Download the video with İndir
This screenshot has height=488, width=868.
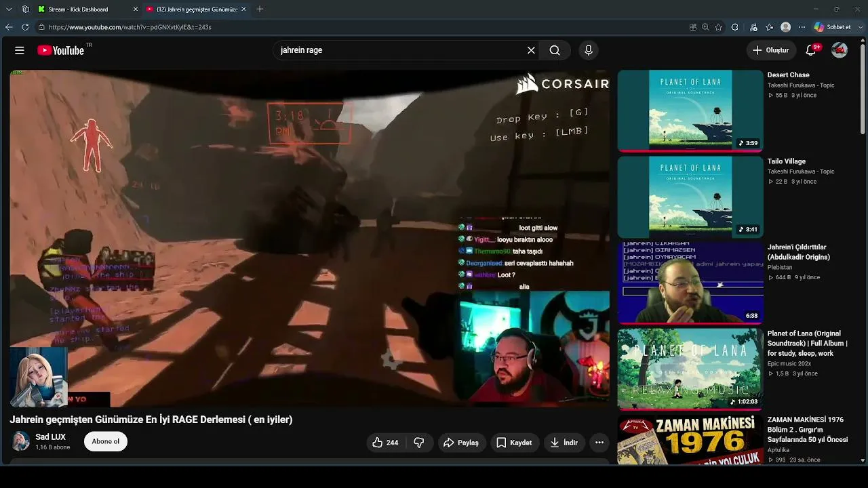(564, 443)
